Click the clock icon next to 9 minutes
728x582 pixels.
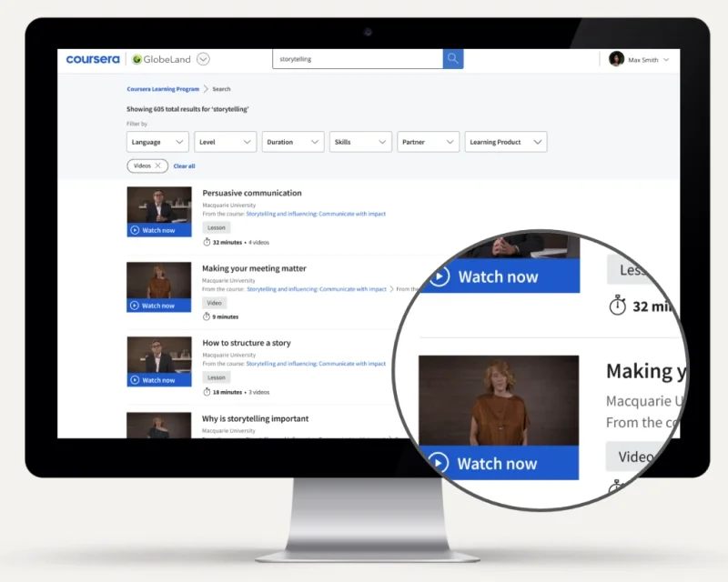click(x=207, y=316)
